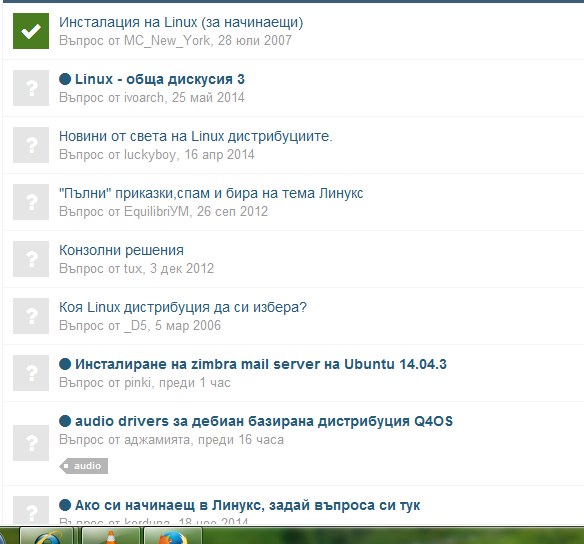
Task: Open 'Новини от света на Linux дистрибуциите'
Action: tap(196, 136)
